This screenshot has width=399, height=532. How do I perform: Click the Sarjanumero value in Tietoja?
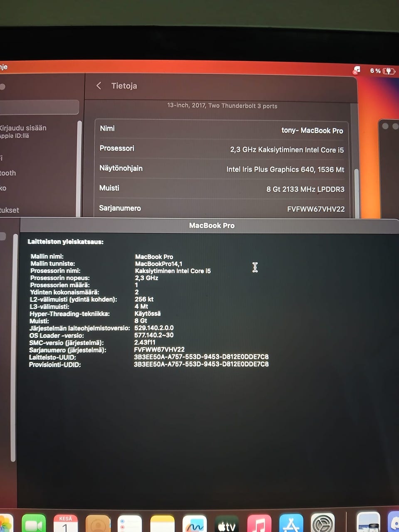(x=315, y=209)
